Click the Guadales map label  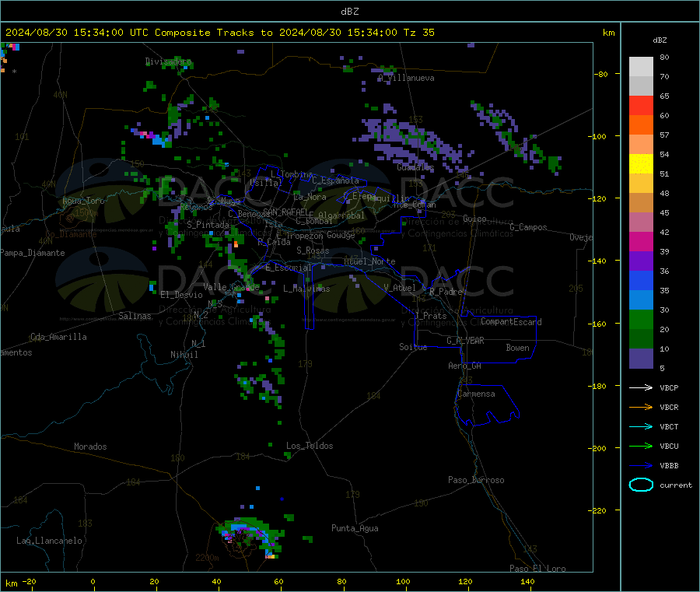415,167
